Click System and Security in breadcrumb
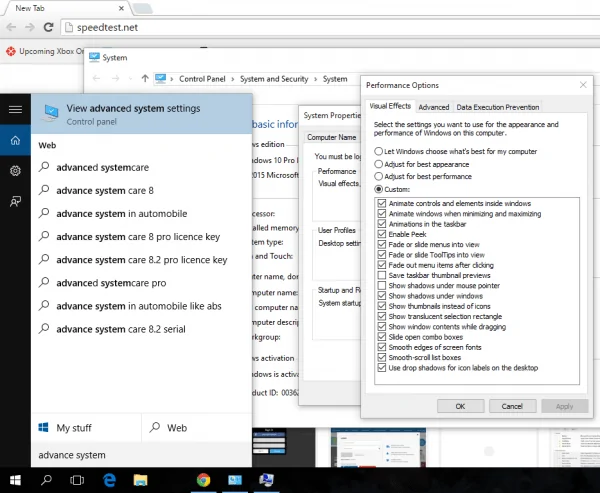This screenshot has height=493, width=600. (274, 79)
